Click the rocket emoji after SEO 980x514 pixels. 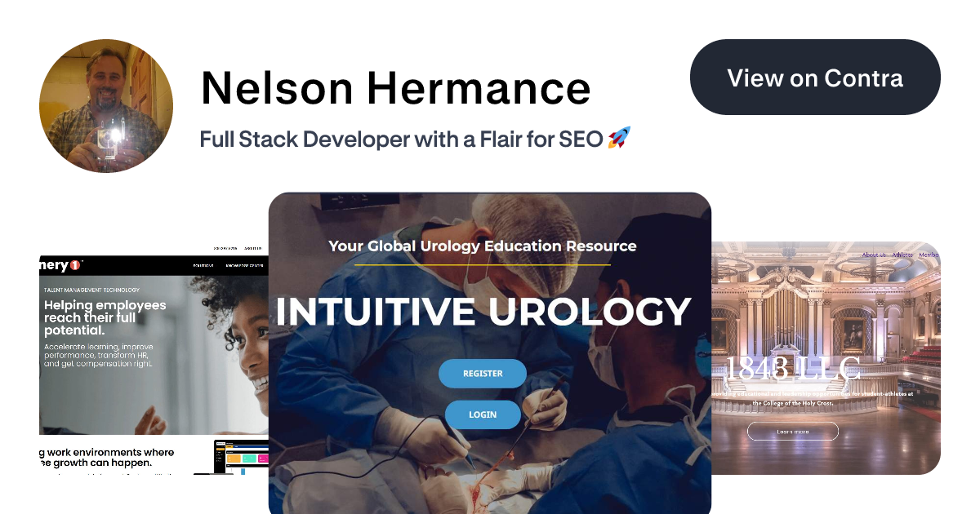click(620, 139)
